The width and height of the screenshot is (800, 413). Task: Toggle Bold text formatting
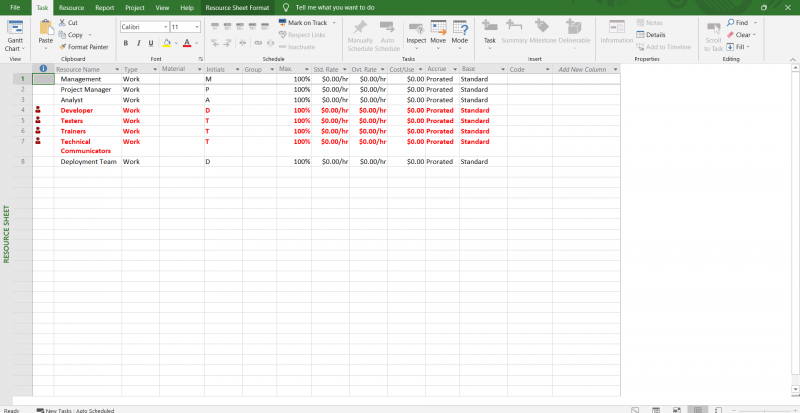[x=125, y=43]
